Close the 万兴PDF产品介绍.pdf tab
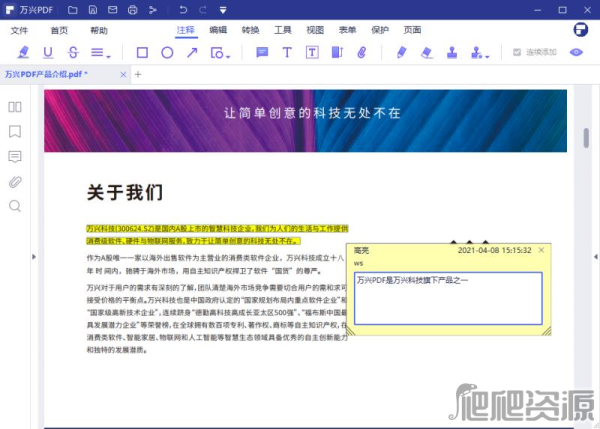 pyautogui.click(x=123, y=75)
